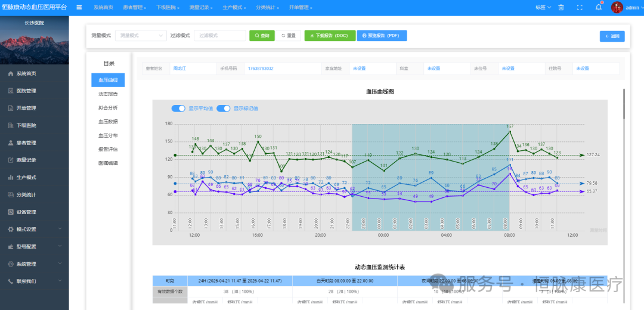Image resolution: width=644 pixels, height=310 pixels.
Task: Toggle the 显示平均值 switch
Action: (x=179, y=108)
